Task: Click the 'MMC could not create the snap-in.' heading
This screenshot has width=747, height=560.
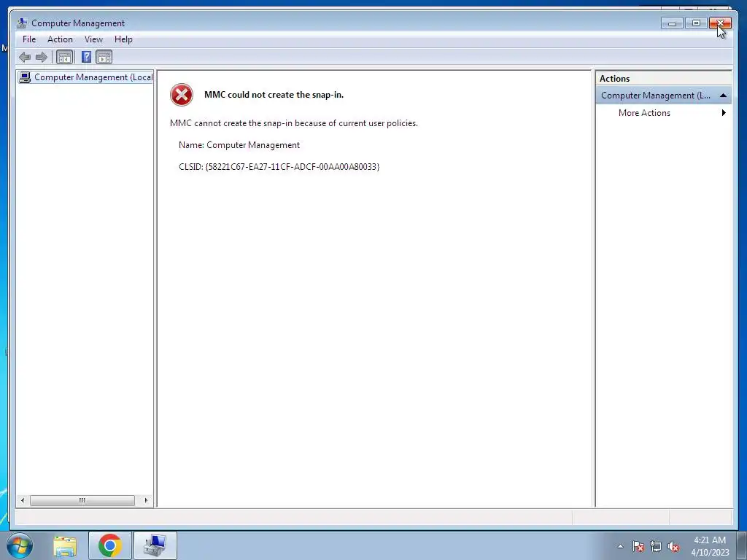Action: click(x=274, y=95)
